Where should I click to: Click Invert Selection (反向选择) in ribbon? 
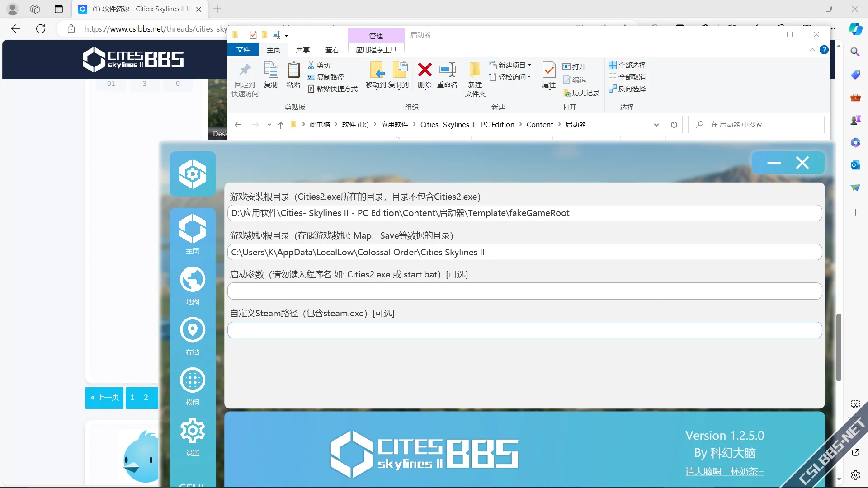[x=627, y=89]
